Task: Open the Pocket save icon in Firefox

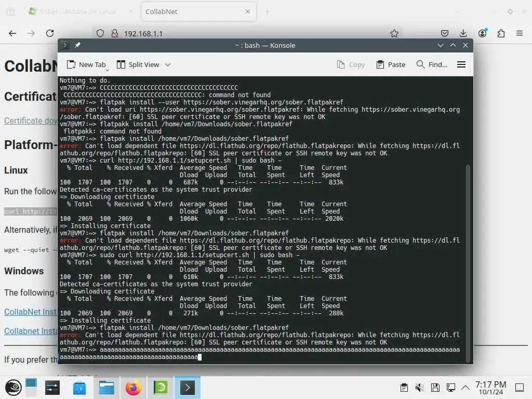Action: click(x=445, y=33)
